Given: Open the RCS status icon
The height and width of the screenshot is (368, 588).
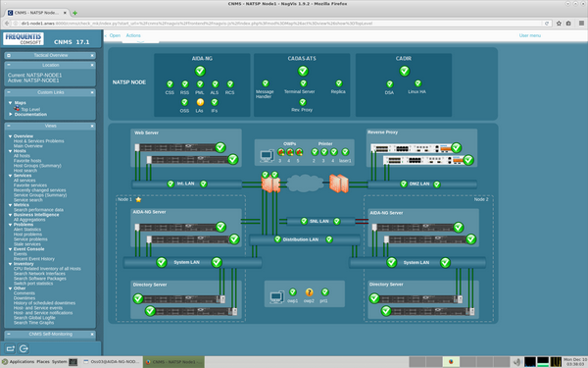Looking at the screenshot, I should click(230, 84).
